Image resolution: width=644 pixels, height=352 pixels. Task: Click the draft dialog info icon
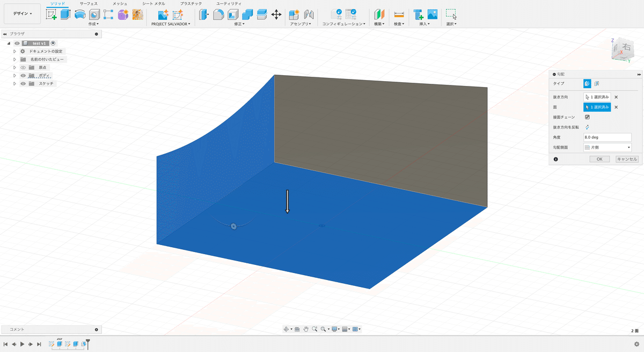pos(555,159)
